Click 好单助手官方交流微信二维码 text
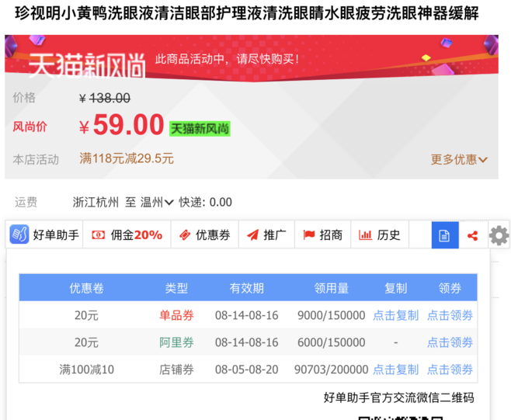 coord(398,397)
